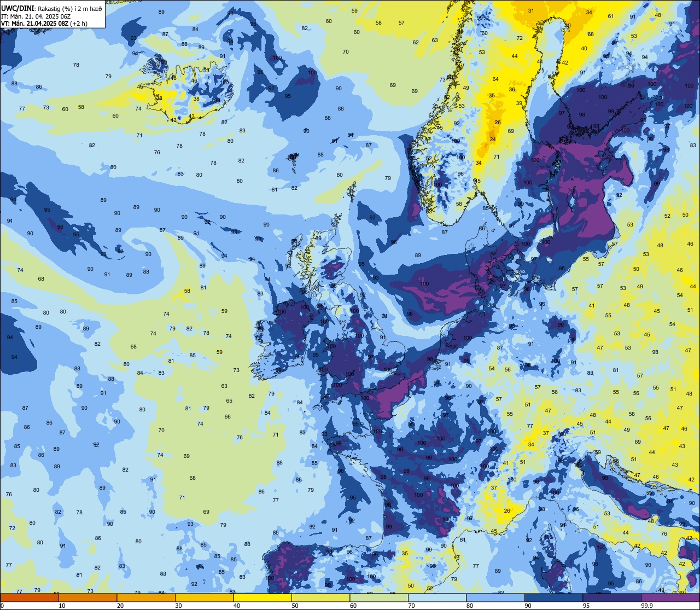Pick the 60–70 pale green legend swatch
Screen dimensions: 700x610
coord(379,597)
